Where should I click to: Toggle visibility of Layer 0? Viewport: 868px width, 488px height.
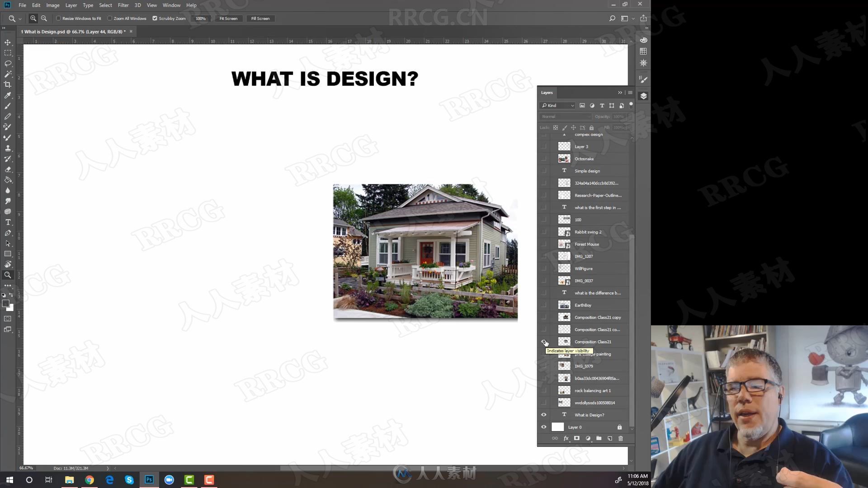(x=543, y=427)
